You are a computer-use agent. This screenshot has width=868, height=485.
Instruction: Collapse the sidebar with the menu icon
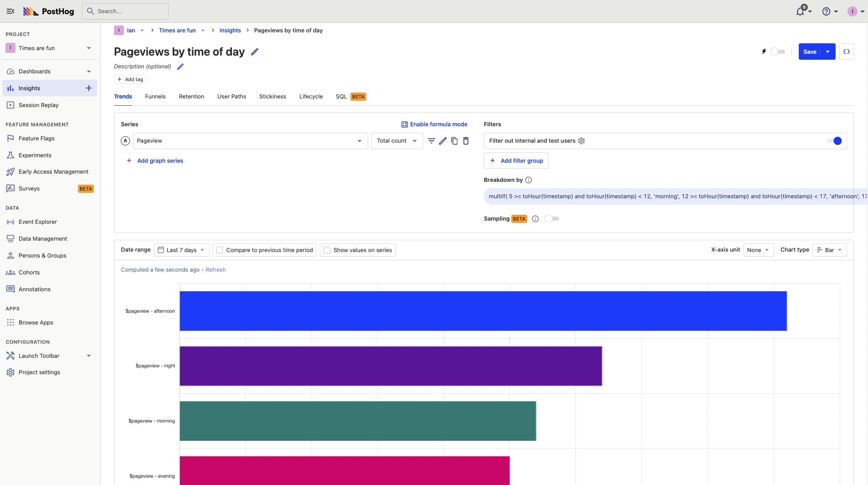click(x=10, y=11)
